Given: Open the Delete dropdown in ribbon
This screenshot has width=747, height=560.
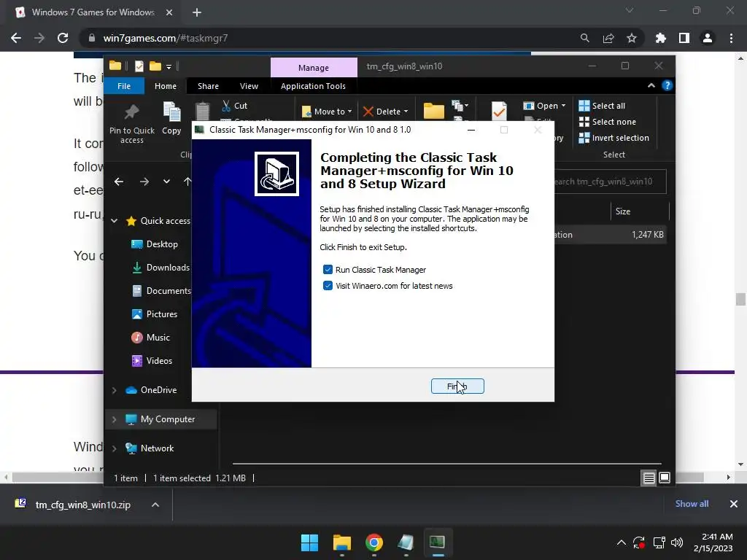Looking at the screenshot, I should 385,112.
